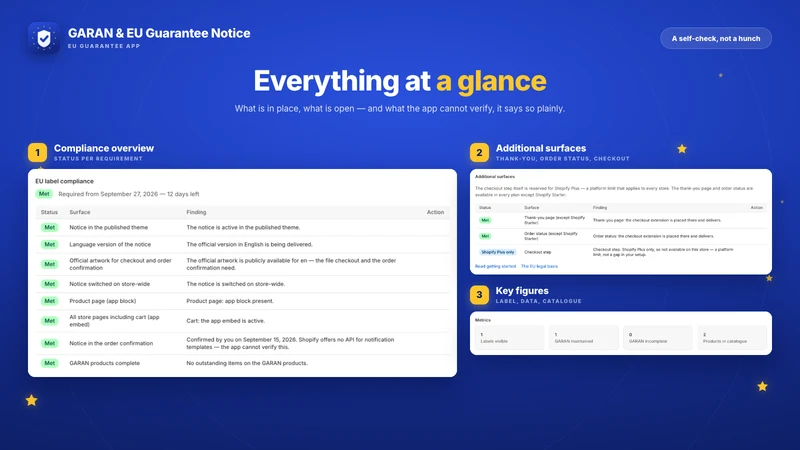The height and width of the screenshot is (450, 800).
Task: Click Met badge for 'Language version of the notice'
Action: point(49,244)
